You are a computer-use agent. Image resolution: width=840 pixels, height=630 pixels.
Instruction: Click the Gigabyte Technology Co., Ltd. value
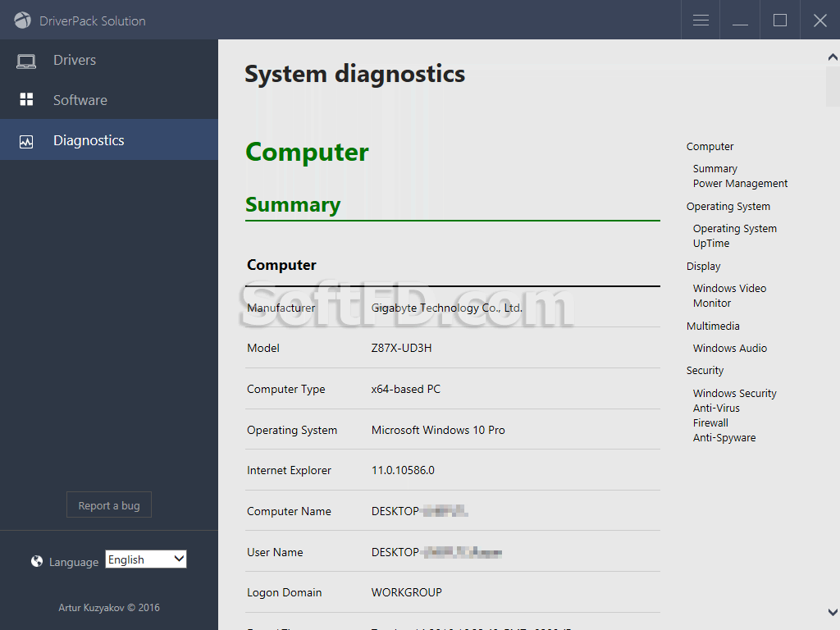coord(447,308)
